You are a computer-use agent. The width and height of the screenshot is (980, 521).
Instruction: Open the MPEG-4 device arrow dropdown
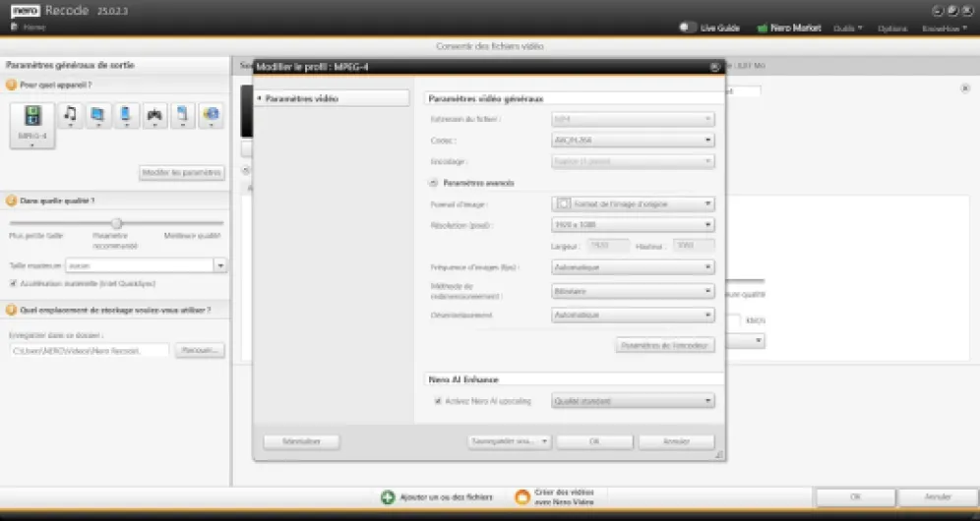pyautogui.click(x=32, y=144)
